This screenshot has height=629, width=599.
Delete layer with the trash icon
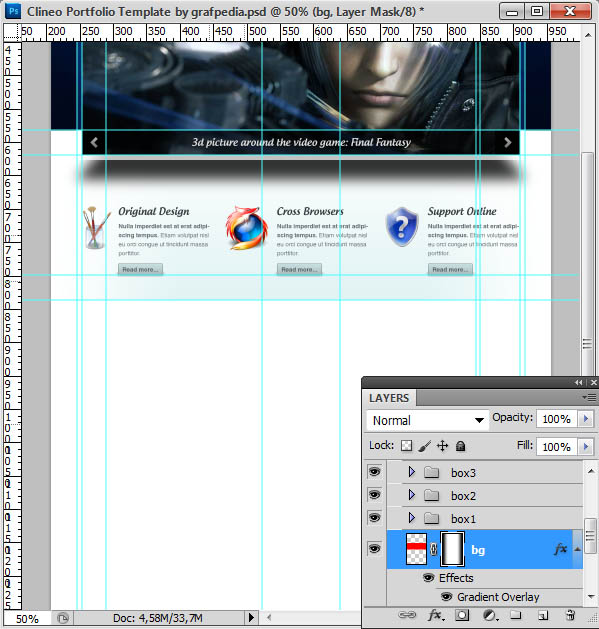570,615
